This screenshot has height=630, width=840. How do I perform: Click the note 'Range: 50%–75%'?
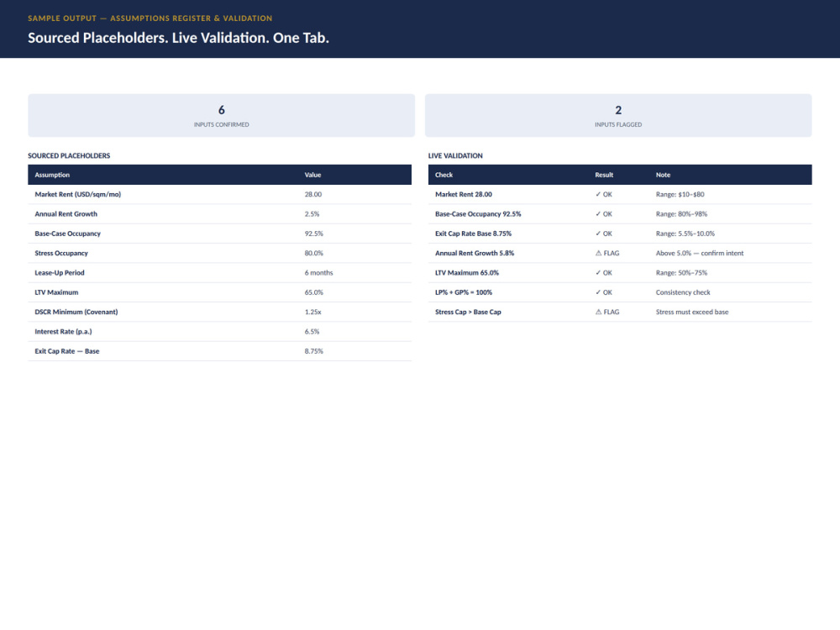click(x=681, y=273)
